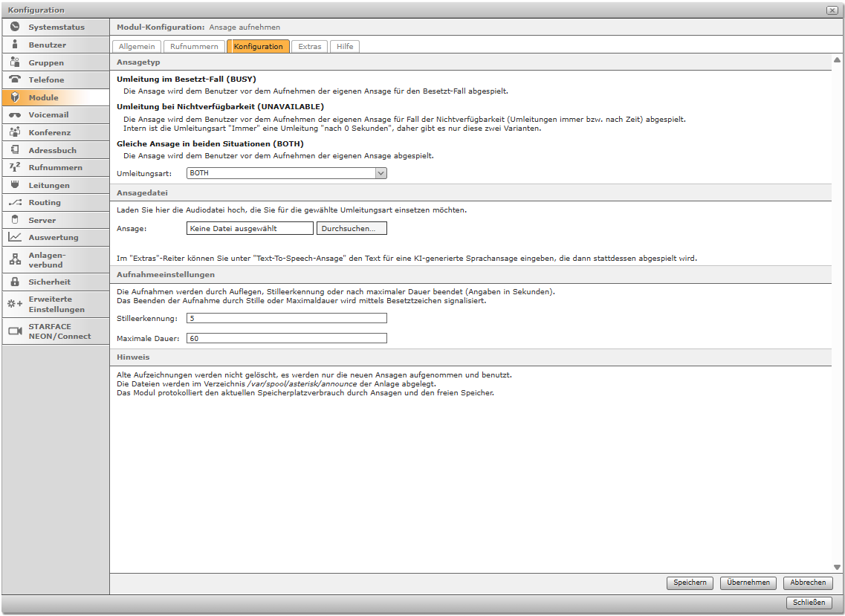
Task: Open the Extras tab
Action: (310, 46)
